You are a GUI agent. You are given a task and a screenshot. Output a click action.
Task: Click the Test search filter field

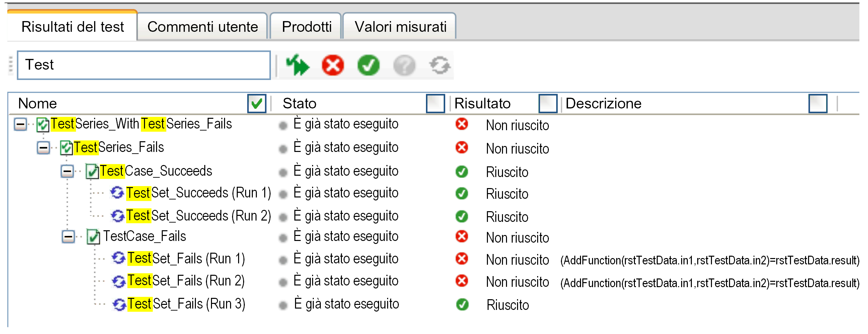[144, 65]
